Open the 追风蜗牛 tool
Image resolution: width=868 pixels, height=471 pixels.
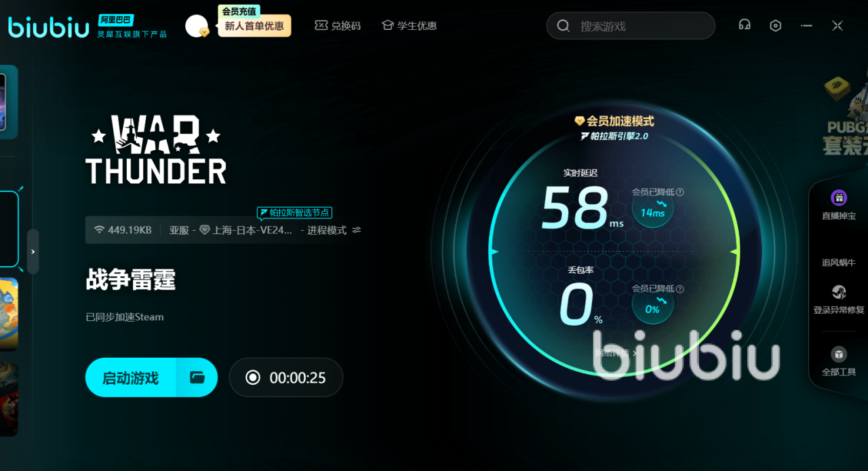[x=839, y=262]
